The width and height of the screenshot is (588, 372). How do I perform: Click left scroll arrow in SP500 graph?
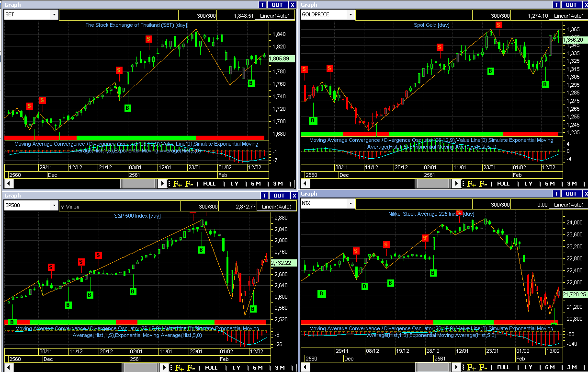coord(8,368)
